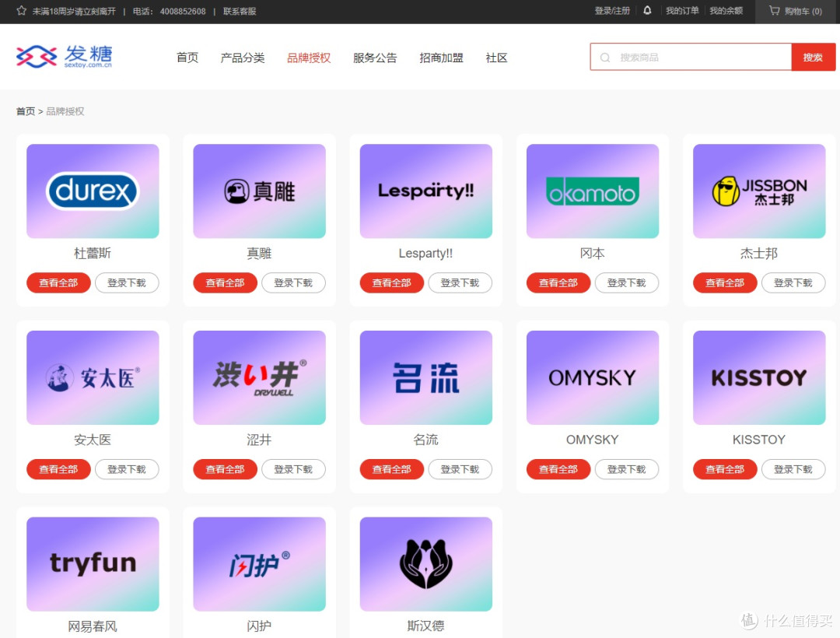Click 登录下载 under Lesparty!!

tap(460, 283)
